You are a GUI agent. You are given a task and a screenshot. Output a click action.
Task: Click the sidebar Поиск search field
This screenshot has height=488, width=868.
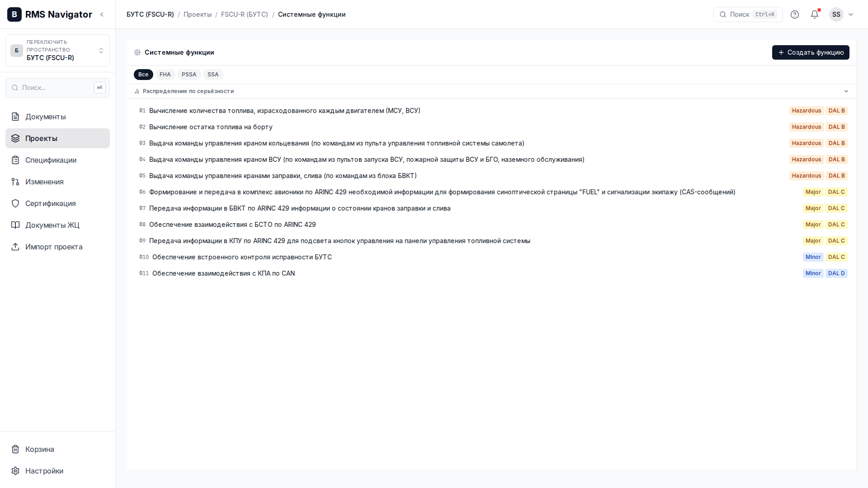tap(57, 88)
